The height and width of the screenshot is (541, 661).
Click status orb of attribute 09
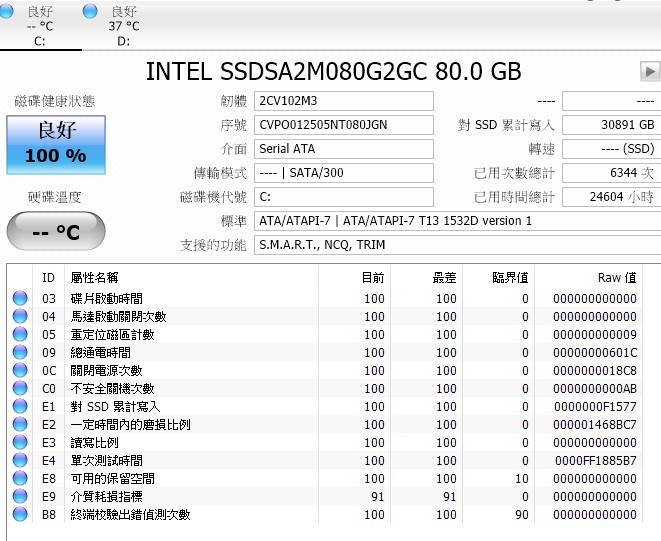20,352
